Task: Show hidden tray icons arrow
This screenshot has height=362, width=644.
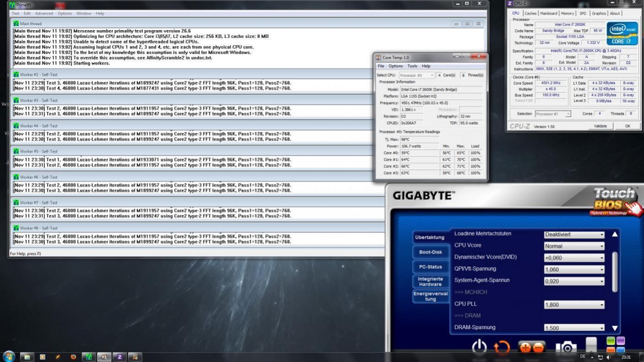Action: click(x=592, y=357)
